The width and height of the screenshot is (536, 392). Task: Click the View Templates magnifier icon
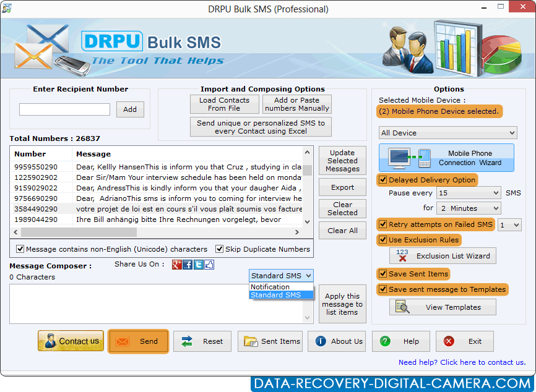402,307
